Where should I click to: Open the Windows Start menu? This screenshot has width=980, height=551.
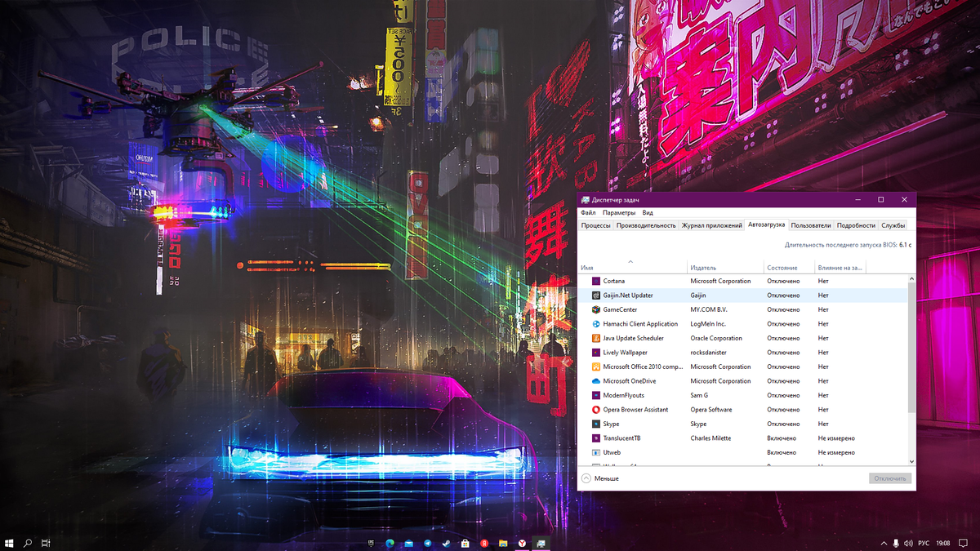click(9, 543)
